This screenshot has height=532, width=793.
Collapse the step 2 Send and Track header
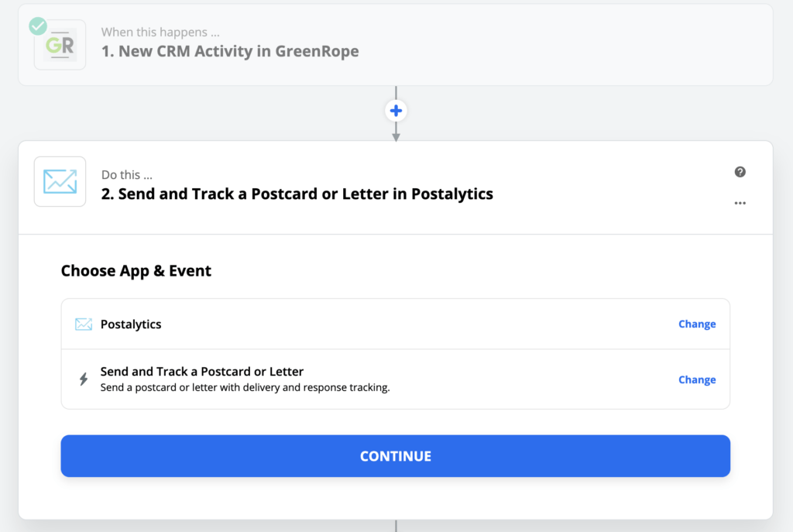click(x=396, y=187)
